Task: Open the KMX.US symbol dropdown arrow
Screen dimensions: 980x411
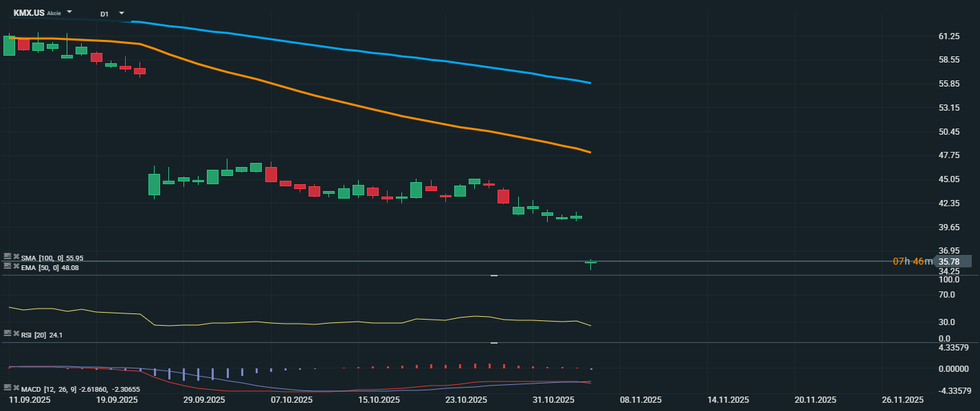Action: pos(69,12)
